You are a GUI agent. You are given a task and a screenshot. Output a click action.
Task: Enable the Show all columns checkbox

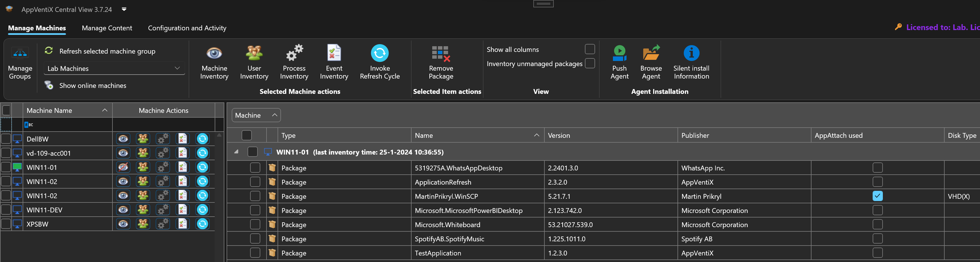point(590,49)
